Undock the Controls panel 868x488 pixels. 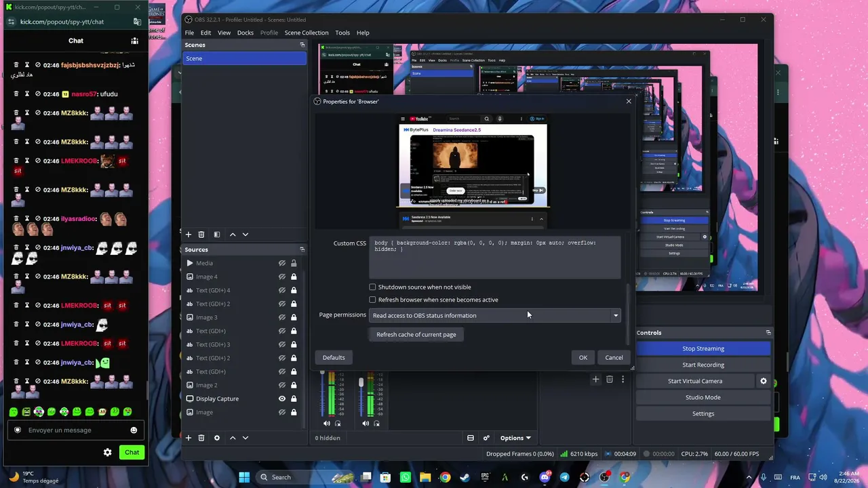[768, 333]
